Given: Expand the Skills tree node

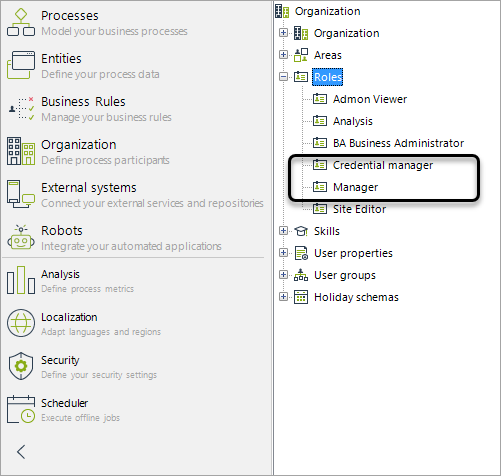Looking at the screenshot, I should click(x=283, y=231).
